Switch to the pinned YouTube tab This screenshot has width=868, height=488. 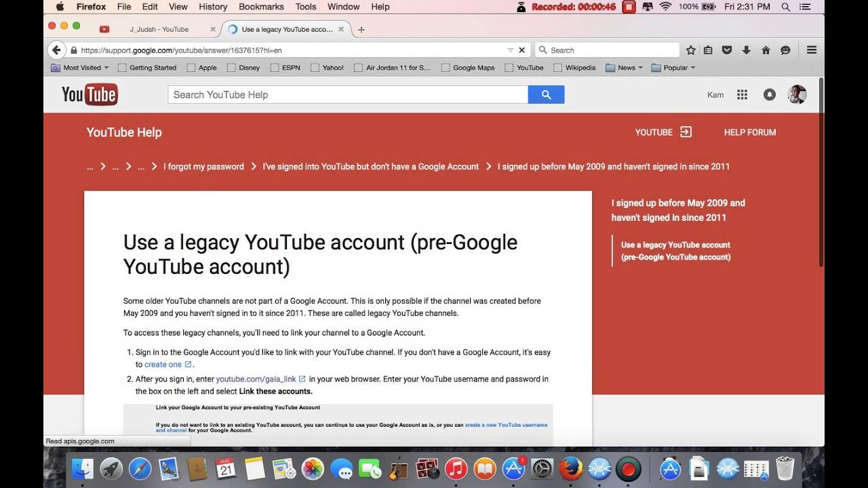104,30
